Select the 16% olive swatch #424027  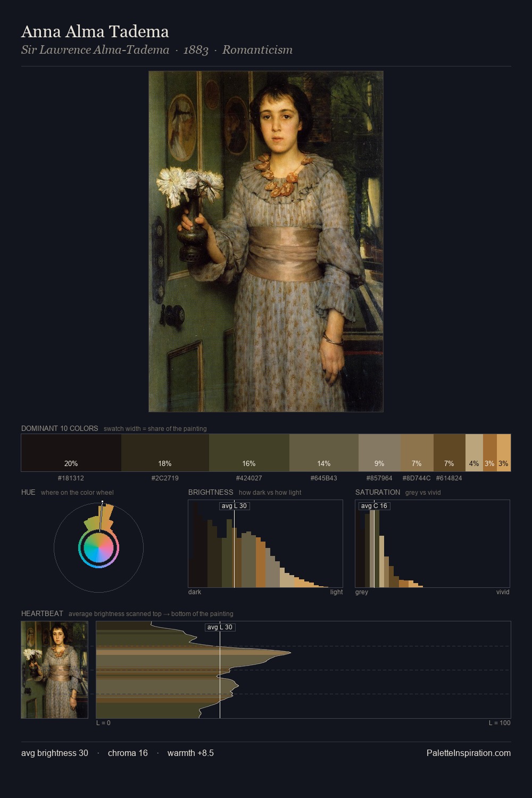tap(249, 453)
